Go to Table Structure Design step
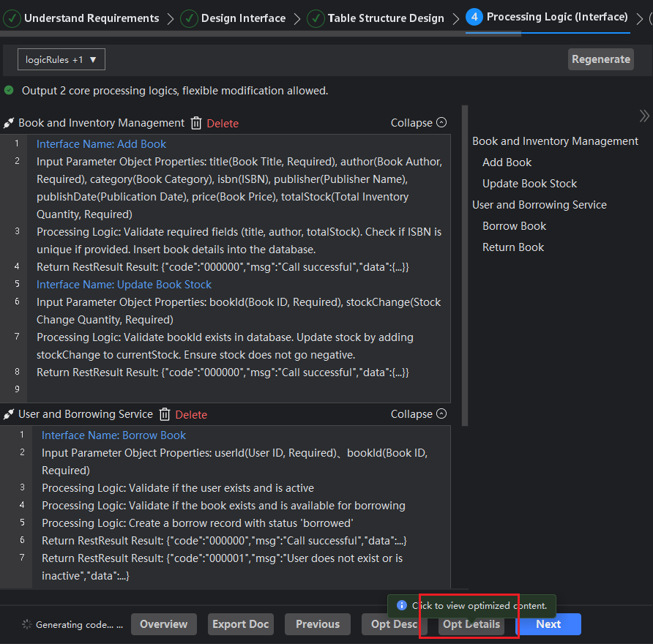This screenshot has height=644, width=653. [x=385, y=18]
